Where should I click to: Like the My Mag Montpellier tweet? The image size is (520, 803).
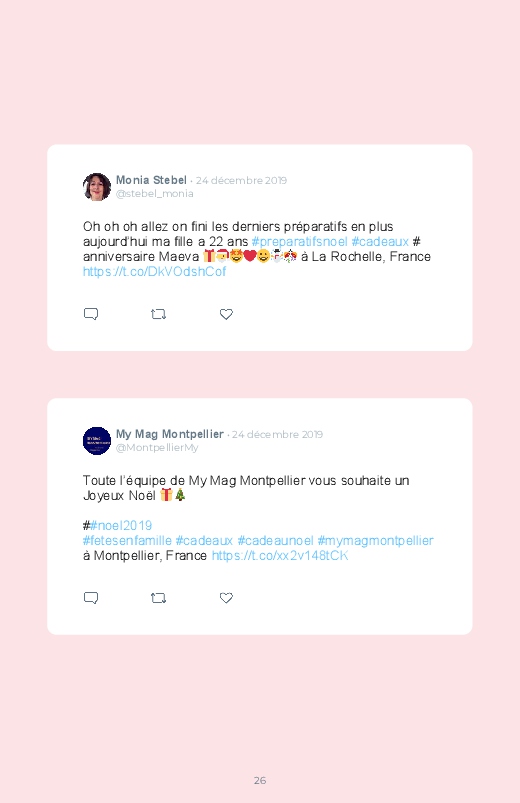pos(226,598)
